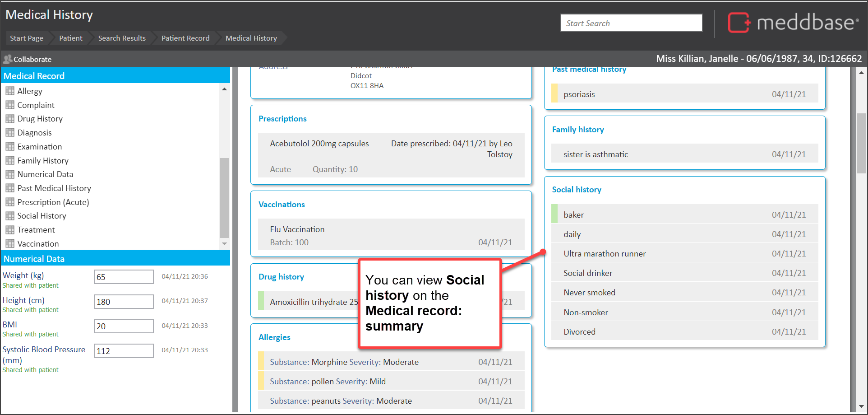Screen dimensions: 868x415
Task: Click the grid icon beside Allergy
Action: point(10,91)
